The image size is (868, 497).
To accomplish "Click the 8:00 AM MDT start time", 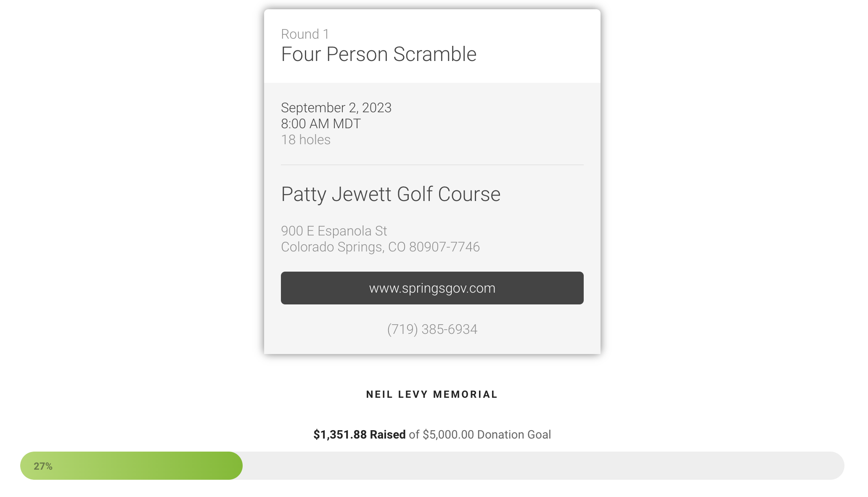I will (321, 124).
